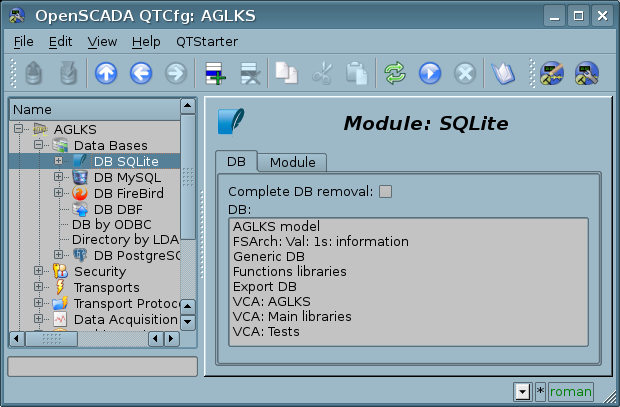The width and height of the screenshot is (620, 407).
Task: Select Transports in the navigation tree
Action: [x=106, y=287]
